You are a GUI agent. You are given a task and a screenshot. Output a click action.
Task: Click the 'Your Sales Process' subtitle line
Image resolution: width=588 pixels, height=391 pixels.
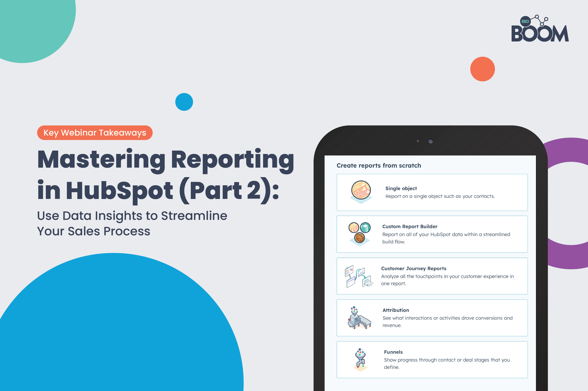94,231
